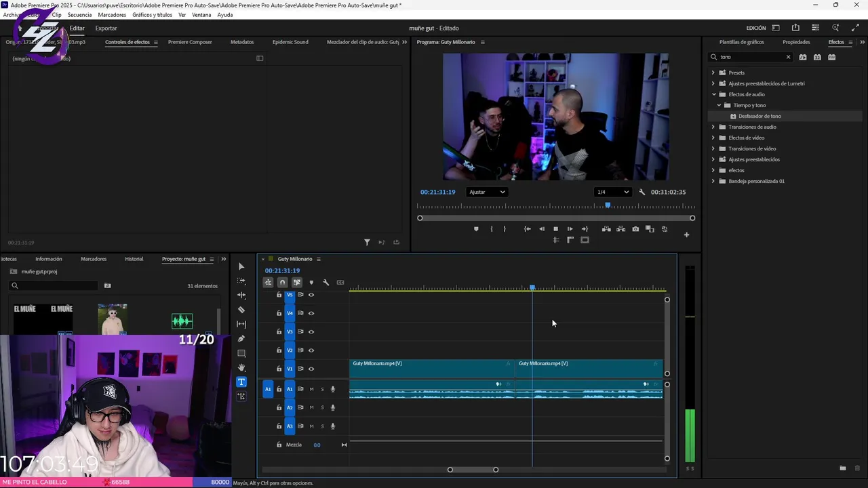Screen dimensions: 868x488
Task: Open the Ajustar zoom level dropdown
Action: [488, 192]
